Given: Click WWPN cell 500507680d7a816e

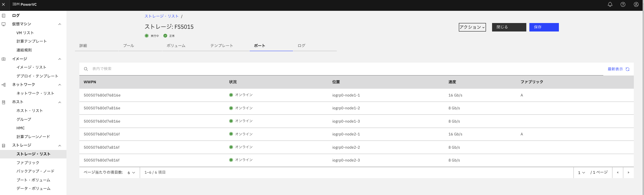Looking at the screenshot, I should [102, 108].
